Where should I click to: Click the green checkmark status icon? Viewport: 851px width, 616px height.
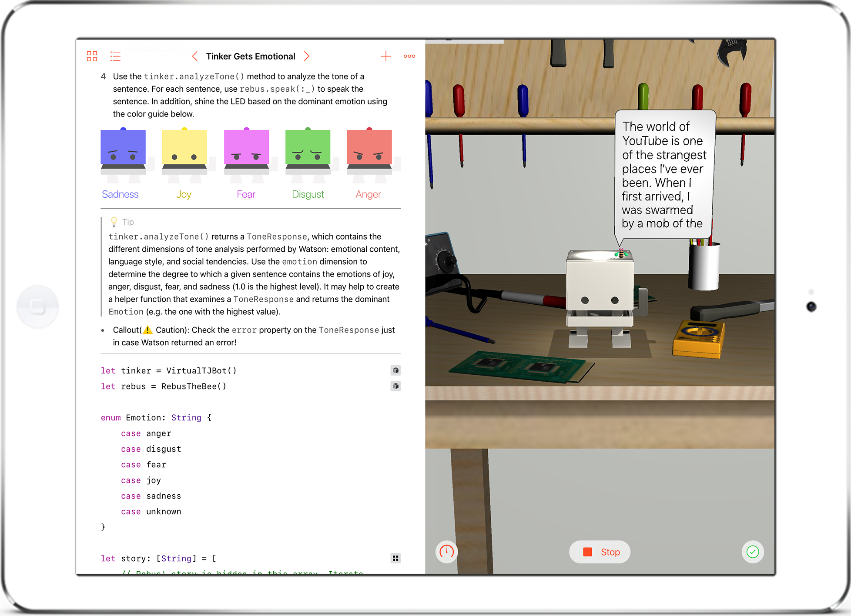point(752,552)
